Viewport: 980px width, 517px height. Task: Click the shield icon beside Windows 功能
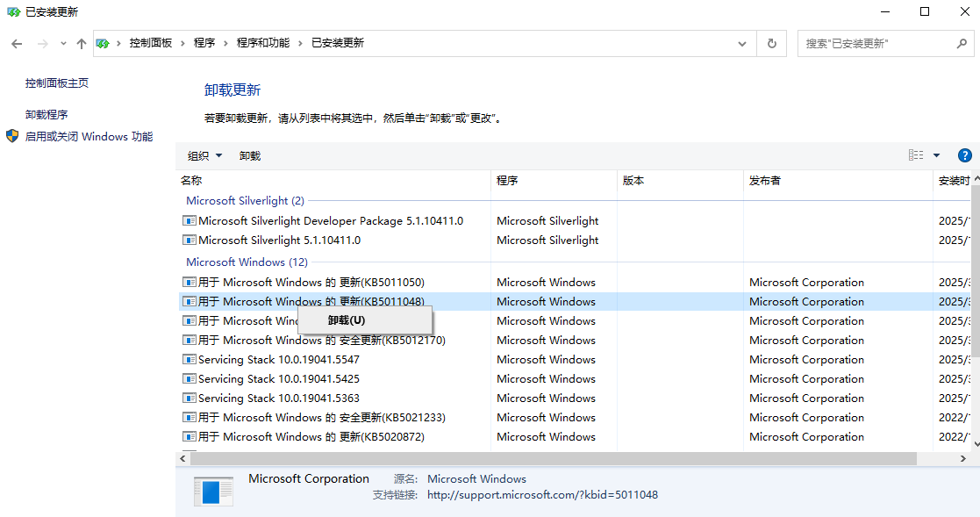coord(12,136)
